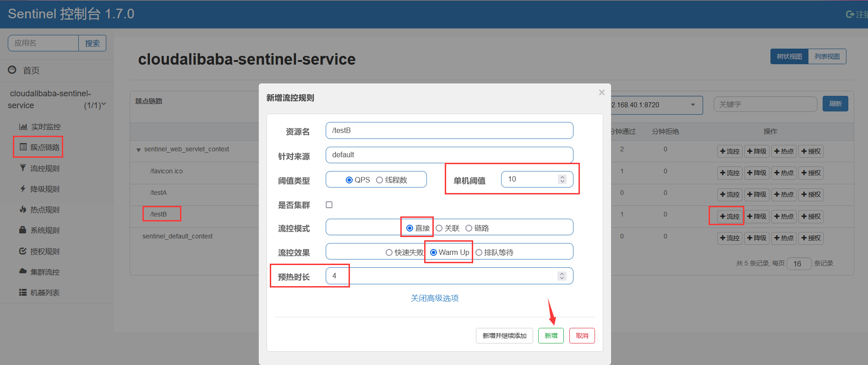Add 热点 rule for /testA row
Image resolution: width=868 pixels, height=365 pixels.
click(784, 194)
